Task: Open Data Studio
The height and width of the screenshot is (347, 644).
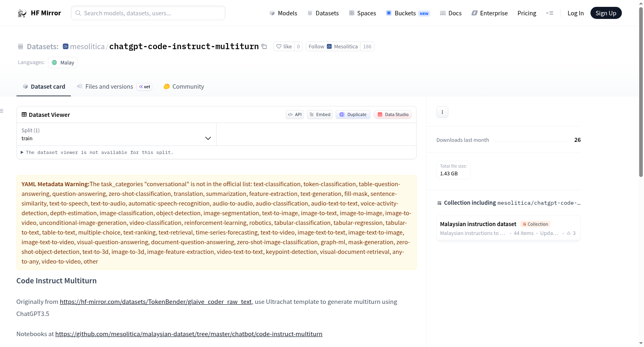Action: point(393,114)
